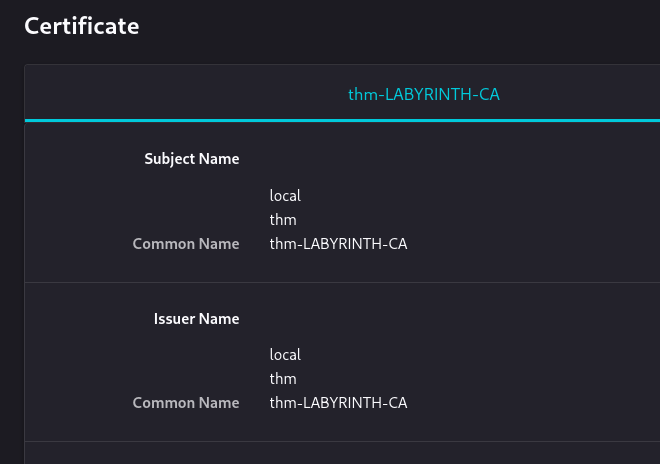This screenshot has width=660, height=464.
Task: Click the Issuer Name "local" value
Action: [x=285, y=355]
